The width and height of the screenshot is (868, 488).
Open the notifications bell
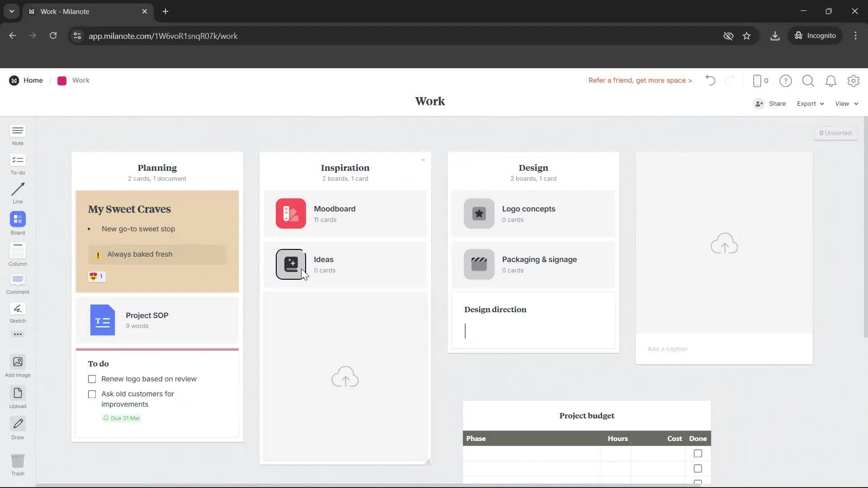click(x=830, y=80)
